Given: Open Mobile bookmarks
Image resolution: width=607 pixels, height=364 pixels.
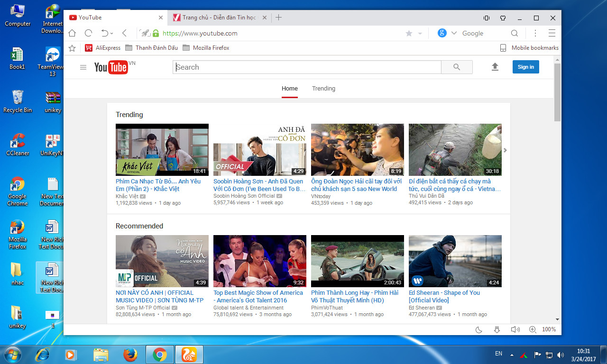Looking at the screenshot, I should coord(529,48).
